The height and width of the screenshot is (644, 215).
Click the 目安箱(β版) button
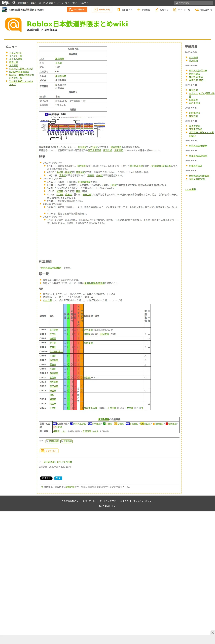click(x=102, y=10)
